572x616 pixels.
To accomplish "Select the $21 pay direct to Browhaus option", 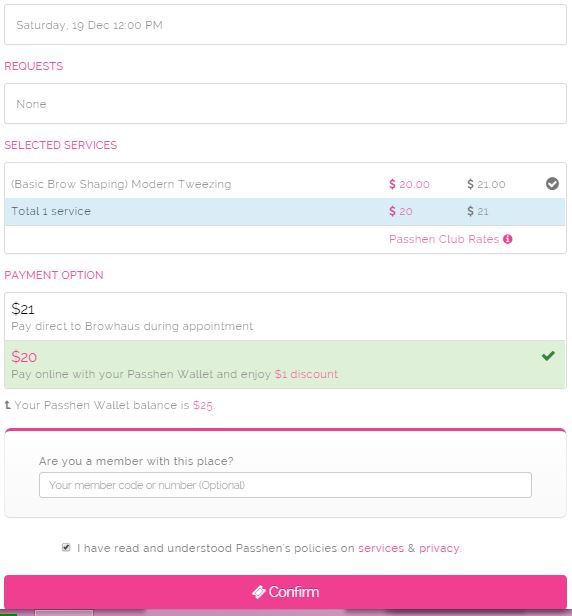I will tap(285, 317).
